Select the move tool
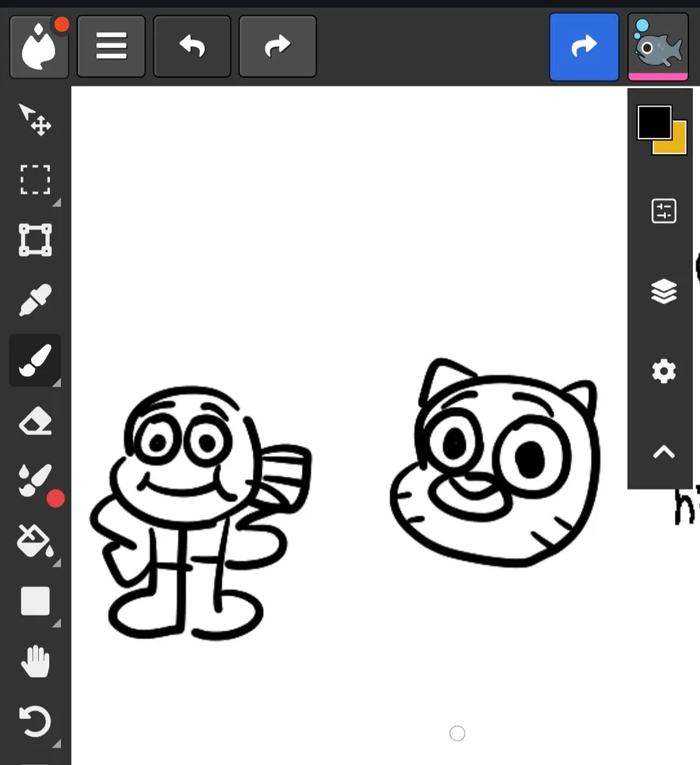Image resolution: width=700 pixels, height=765 pixels. [35, 120]
